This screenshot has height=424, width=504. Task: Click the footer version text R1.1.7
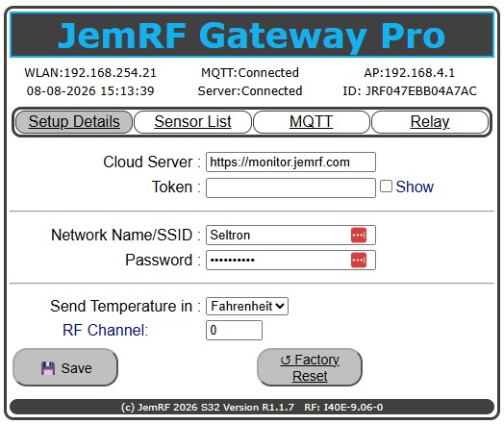[278, 408]
